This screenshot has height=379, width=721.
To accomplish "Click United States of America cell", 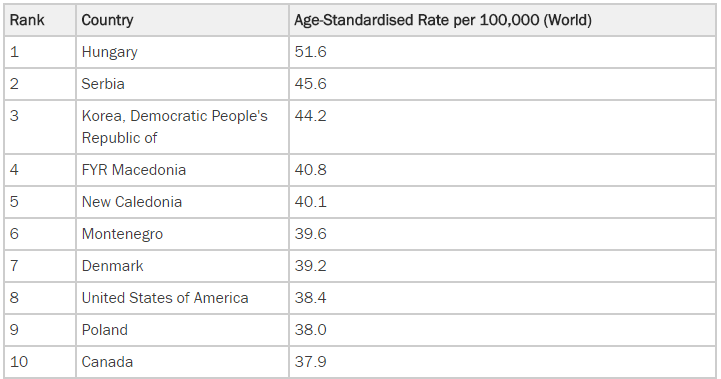I will 165,298.
